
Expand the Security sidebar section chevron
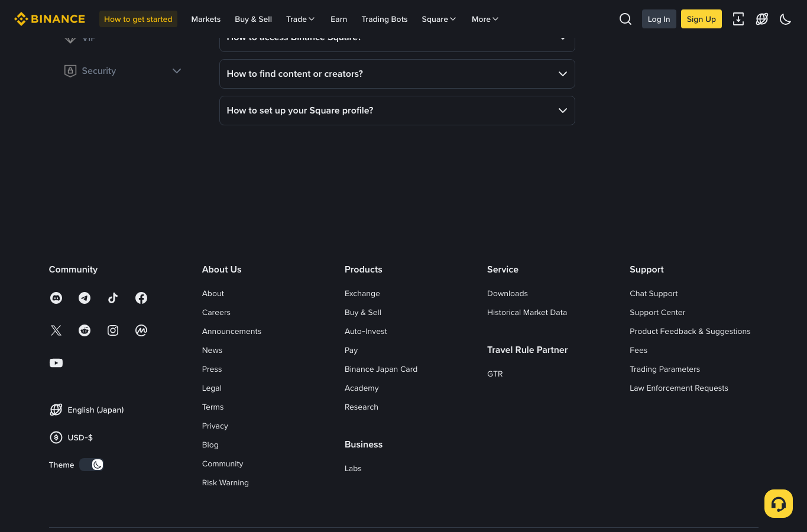(x=177, y=71)
